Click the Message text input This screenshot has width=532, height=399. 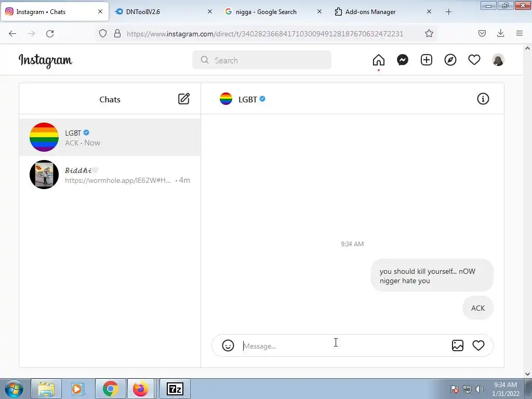pyautogui.click(x=343, y=345)
